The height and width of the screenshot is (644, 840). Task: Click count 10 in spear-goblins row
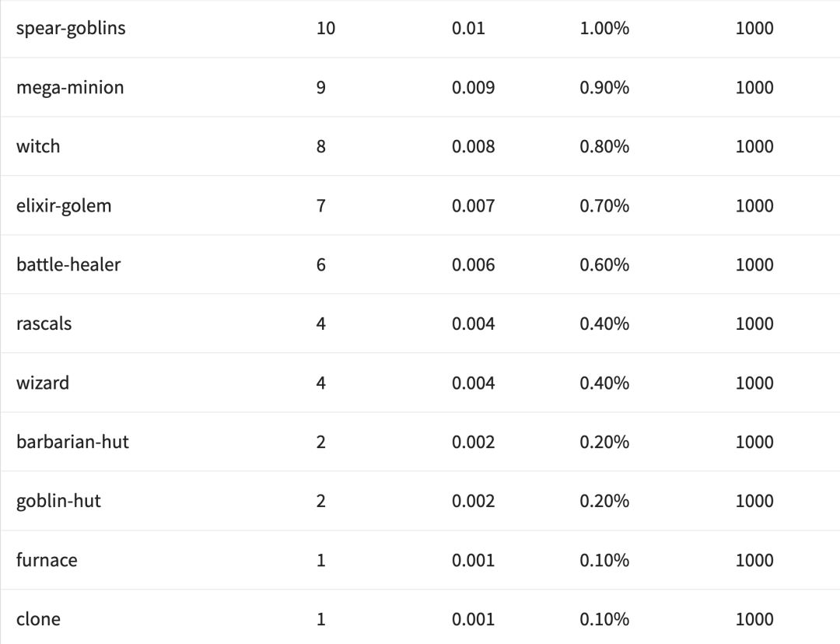326,29
